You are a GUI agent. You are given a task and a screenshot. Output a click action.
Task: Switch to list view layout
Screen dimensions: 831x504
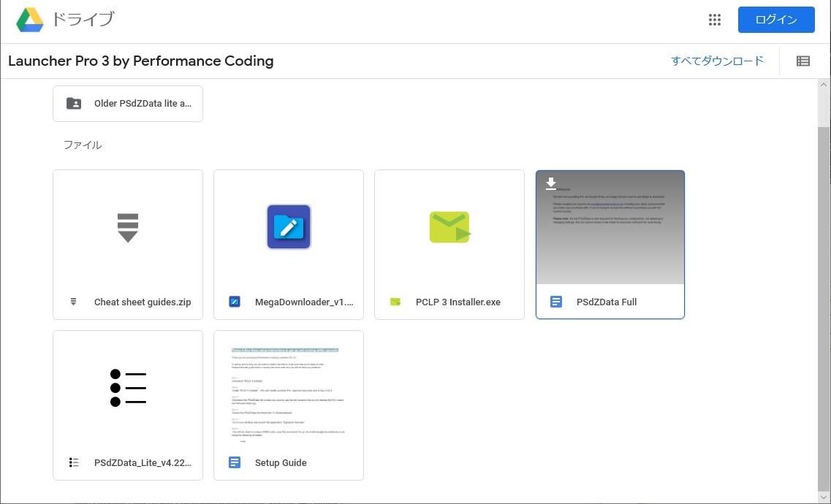click(803, 61)
